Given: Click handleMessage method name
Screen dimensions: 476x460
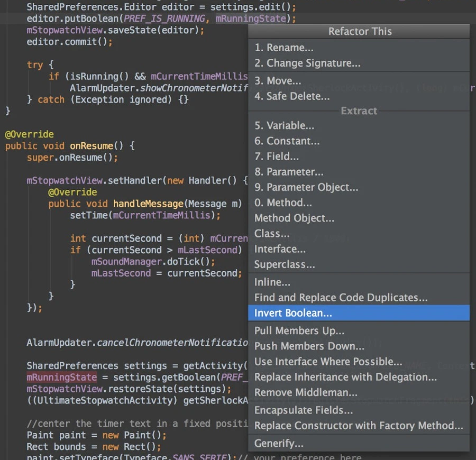Looking at the screenshot, I should point(148,204).
